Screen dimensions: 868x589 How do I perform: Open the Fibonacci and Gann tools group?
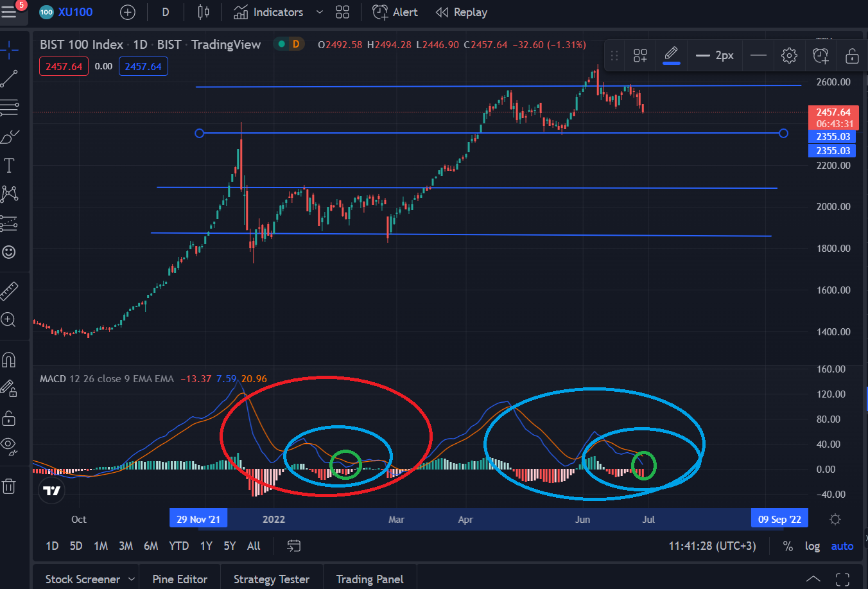coord(10,108)
